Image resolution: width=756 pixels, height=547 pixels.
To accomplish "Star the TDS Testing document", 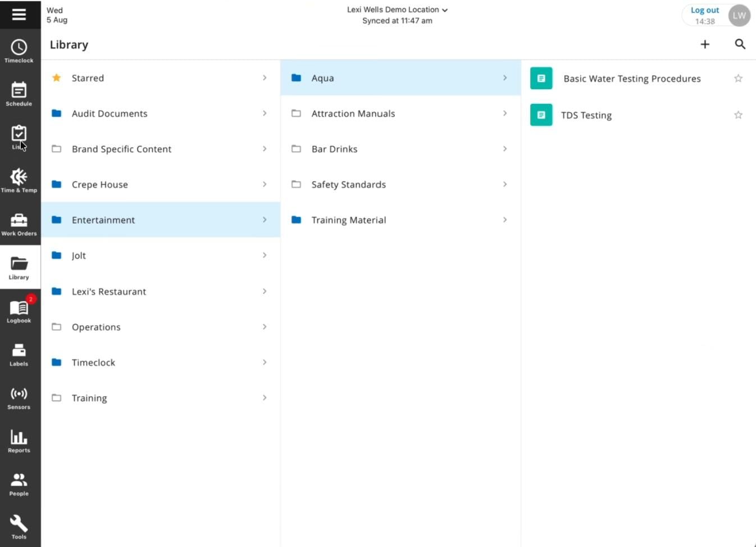I will click(x=738, y=115).
